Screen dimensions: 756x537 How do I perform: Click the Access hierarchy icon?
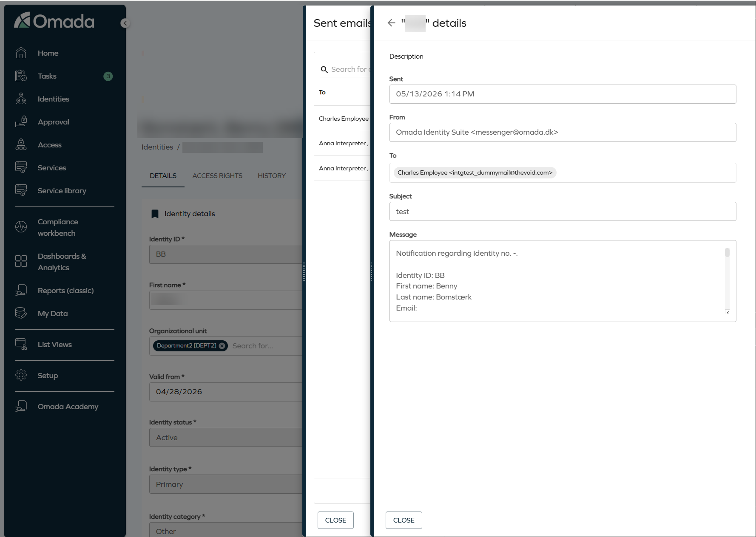click(21, 144)
